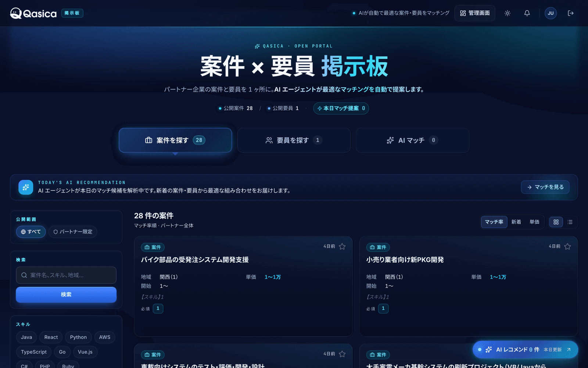Click the sparkle icon on AI レコメンド button
Image resolution: width=588 pixels, height=368 pixels.
(489, 350)
